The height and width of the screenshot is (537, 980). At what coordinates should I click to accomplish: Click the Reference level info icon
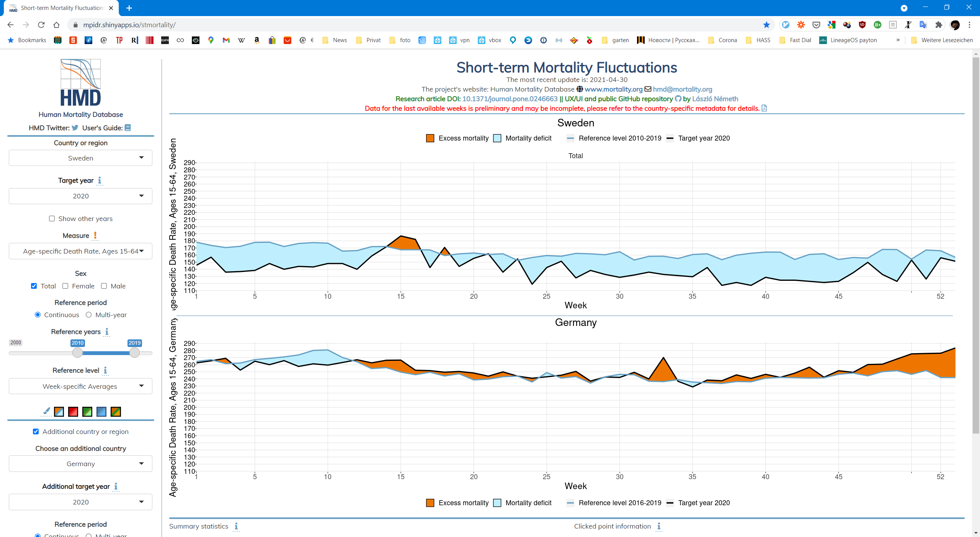[x=105, y=370]
